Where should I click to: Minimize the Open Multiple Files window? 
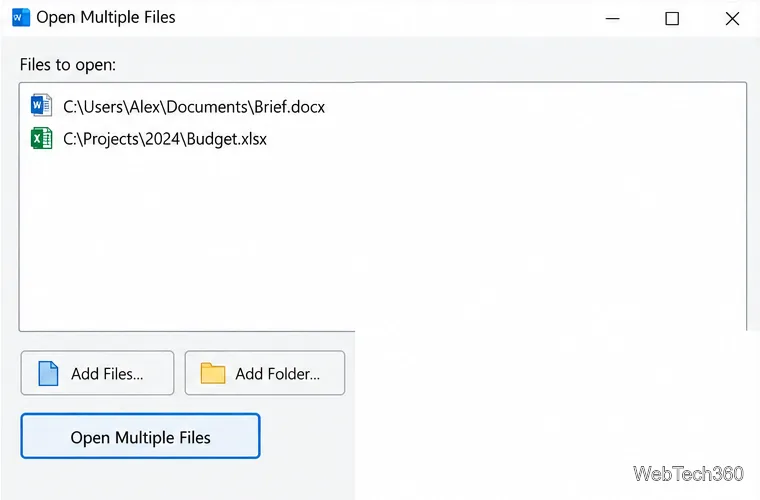pos(613,19)
